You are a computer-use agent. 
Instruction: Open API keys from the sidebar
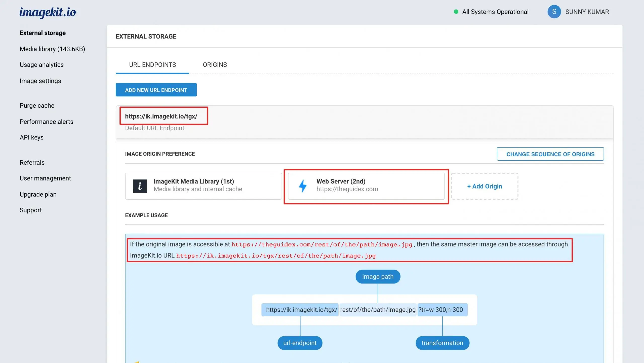(31, 137)
